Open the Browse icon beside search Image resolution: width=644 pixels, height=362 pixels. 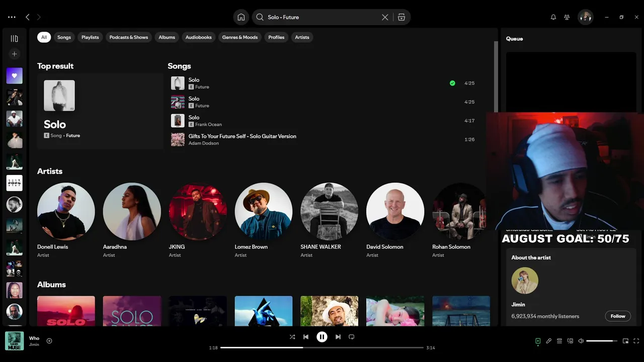point(401,17)
